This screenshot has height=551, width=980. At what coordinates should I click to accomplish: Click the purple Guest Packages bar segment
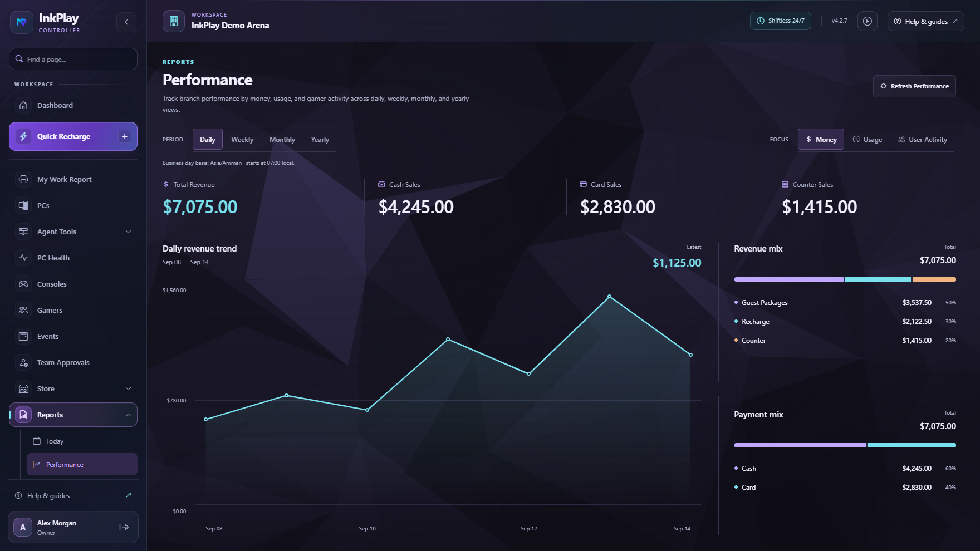(x=788, y=279)
